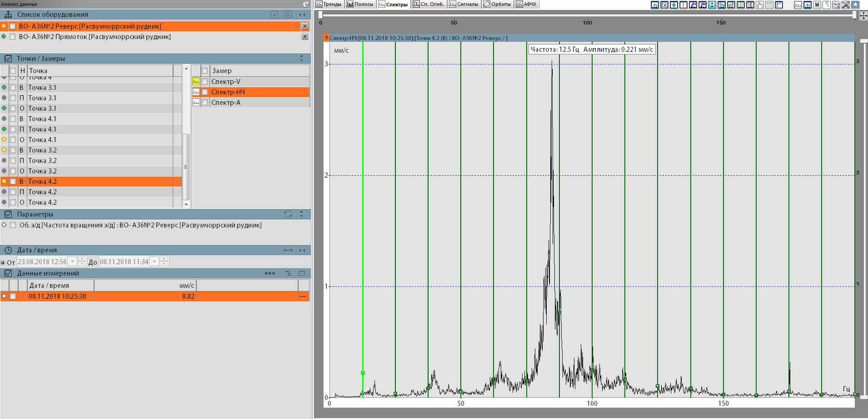Check the box for ВО- А36№2 Реверс
Image resolution: width=868 pixels, height=419 pixels.
[x=13, y=26]
